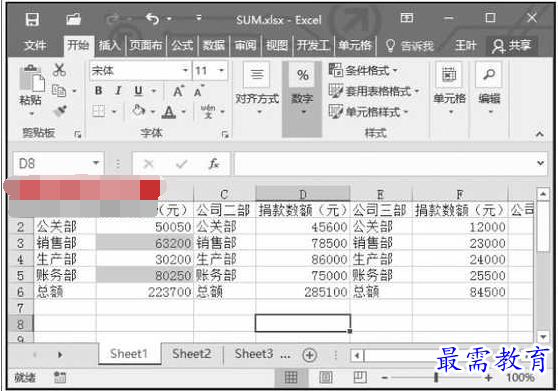Click cell with value 223700
This screenshot has height=391, width=558.
(145, 292)
